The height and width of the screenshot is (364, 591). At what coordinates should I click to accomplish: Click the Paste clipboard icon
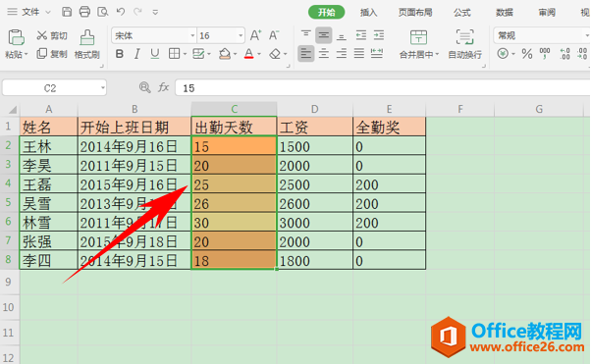(16, 37)
